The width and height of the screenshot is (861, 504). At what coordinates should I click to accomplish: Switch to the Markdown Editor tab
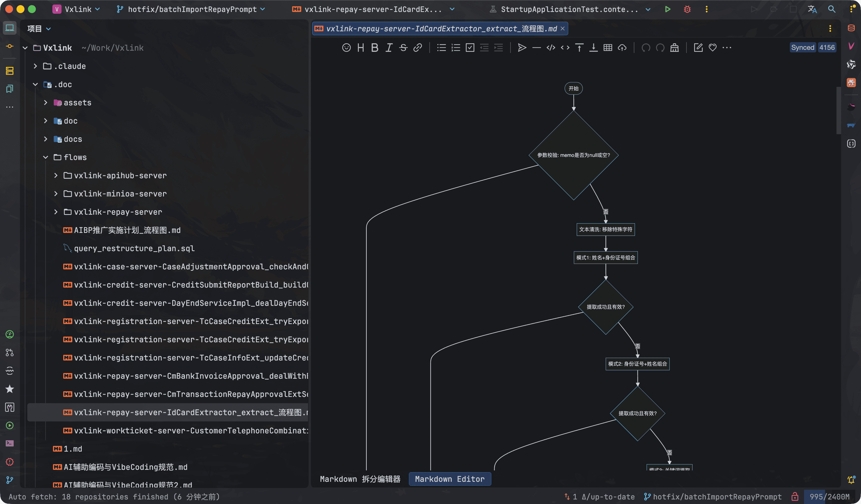[x=450, y=479]
